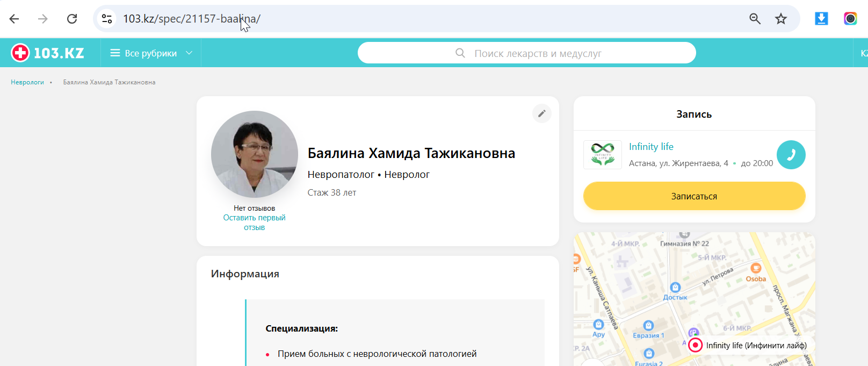Viewport: 868px width, 366px height.
Task: Open site information icon in address bar
Action: click(107, 19)
